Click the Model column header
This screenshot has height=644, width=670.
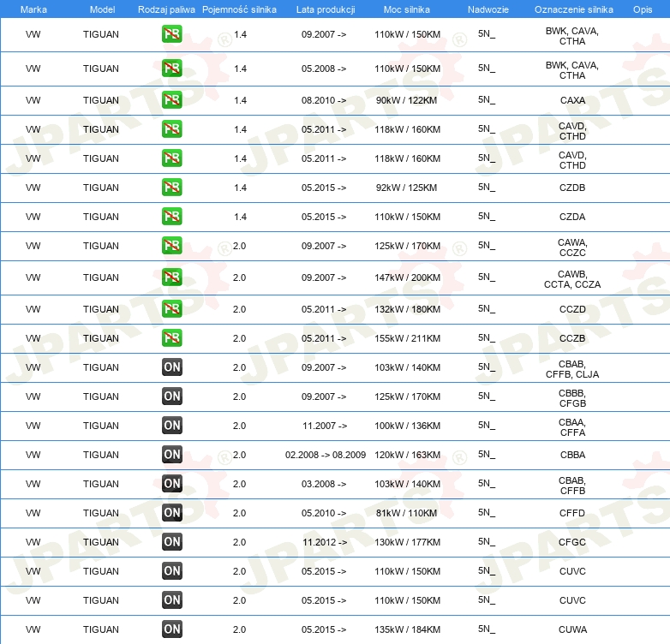pyautogui.click(x=102, y=9)
